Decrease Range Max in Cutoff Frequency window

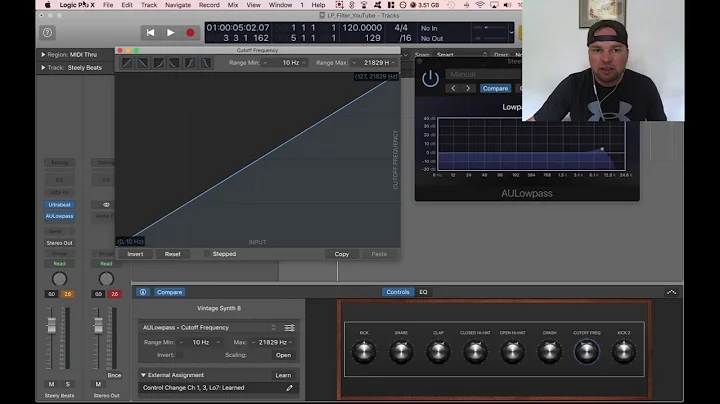point(354,63)
